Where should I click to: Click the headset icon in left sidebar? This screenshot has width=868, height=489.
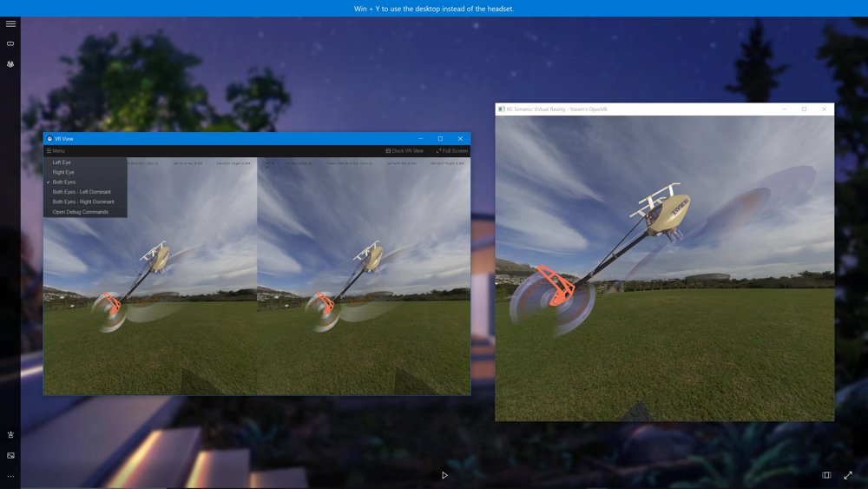[x=10, y=43]
